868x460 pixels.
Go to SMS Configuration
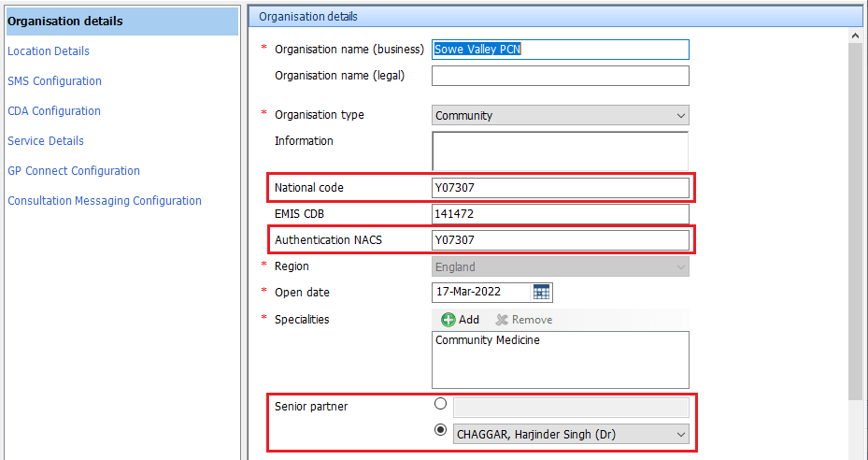[x=54, y=81]
